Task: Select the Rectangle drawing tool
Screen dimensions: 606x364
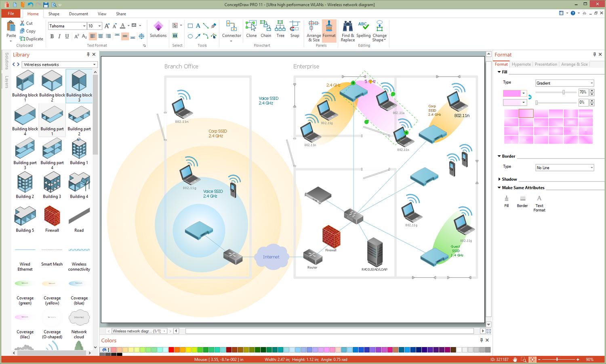Action: pyautogui.click(x=190, y=26)
